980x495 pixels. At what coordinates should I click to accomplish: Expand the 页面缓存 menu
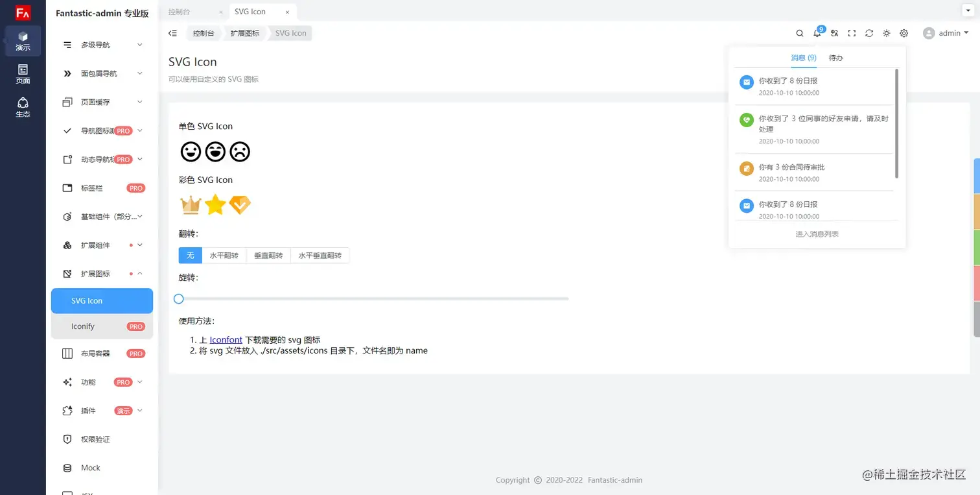coord(102,102)
